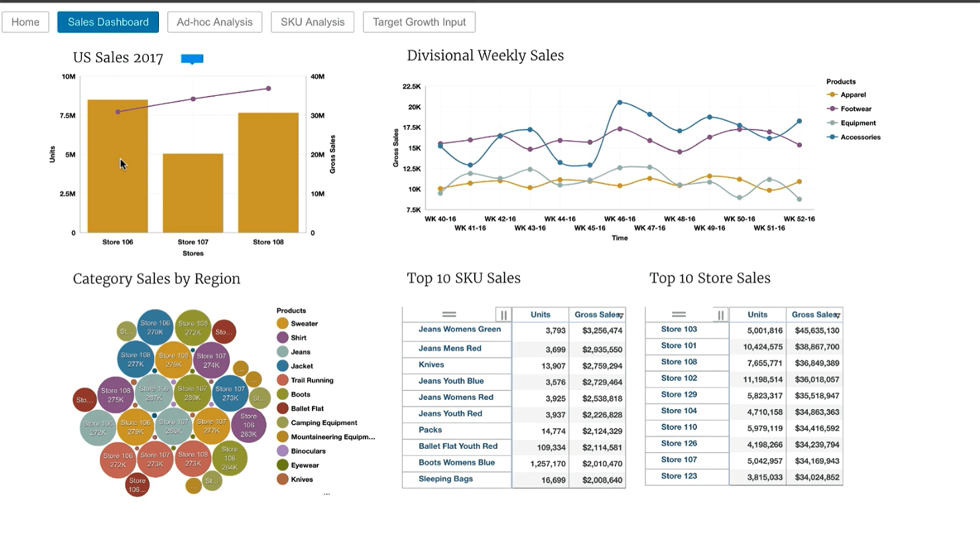Click Equipment legend marker in Divisional Weekly Sales
Screen dimensions: 980x535
point(832,123)
